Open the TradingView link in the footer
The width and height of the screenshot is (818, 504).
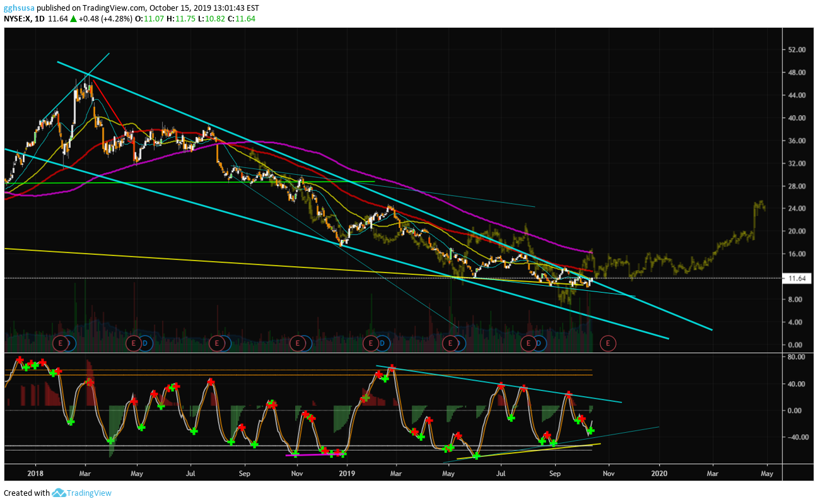[89, 493]
